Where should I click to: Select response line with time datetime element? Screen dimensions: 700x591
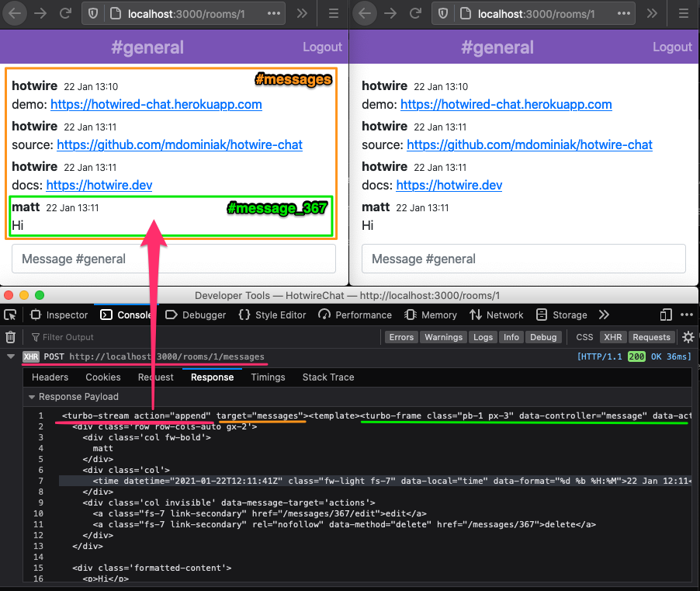click(375, 481)
